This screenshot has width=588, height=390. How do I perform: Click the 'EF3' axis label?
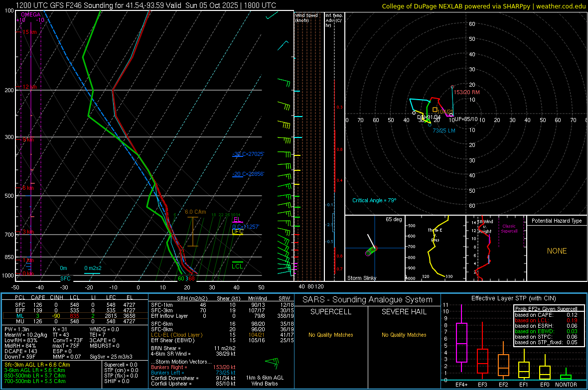tap(482, 385)
